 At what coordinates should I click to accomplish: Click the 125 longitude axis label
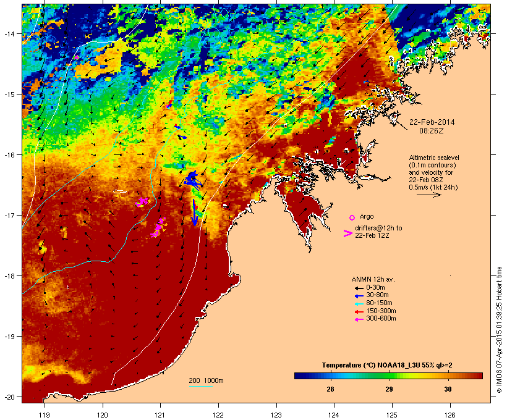(x=392, y=415)
